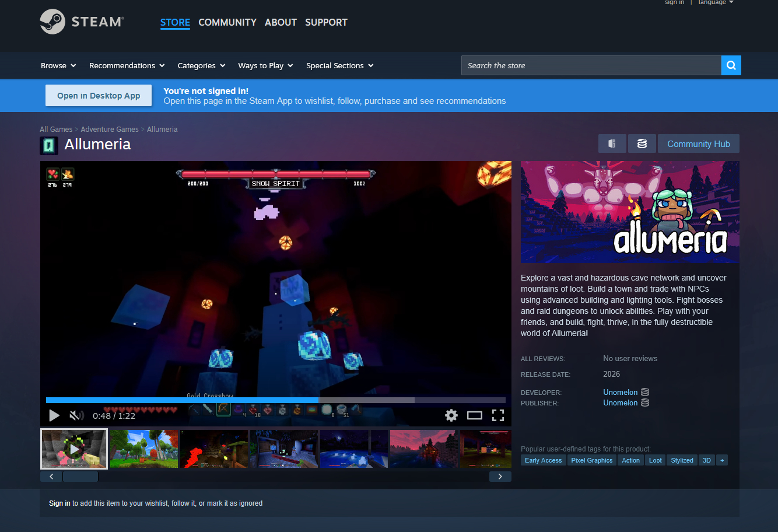
Task: Click the plus button to add tags
Action: click(x=722, y=460)
